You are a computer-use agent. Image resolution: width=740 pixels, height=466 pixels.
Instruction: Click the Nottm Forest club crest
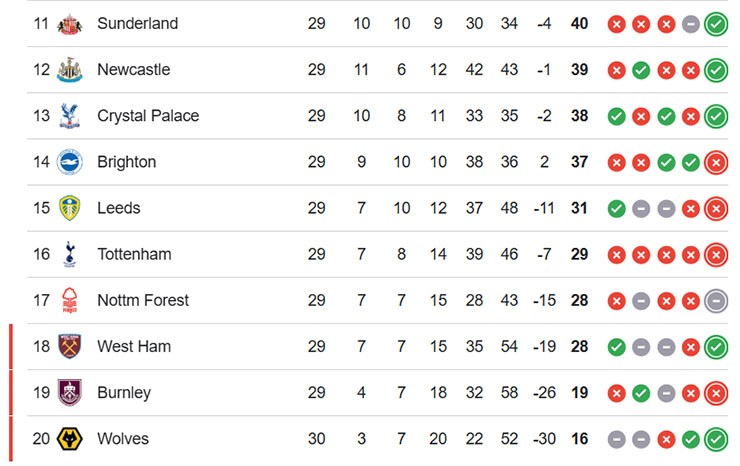click(69, 300)
